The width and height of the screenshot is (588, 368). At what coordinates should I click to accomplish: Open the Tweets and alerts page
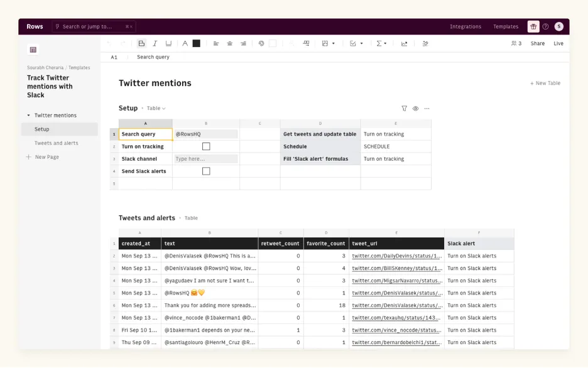pyautogui.click(x=57, y=143)
